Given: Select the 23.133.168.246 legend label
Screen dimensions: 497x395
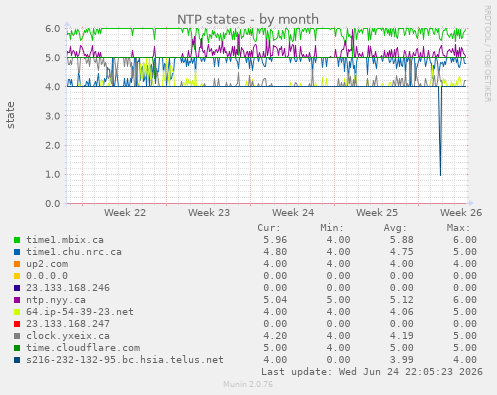Looking at the screenshot, I should coord(68,288).
